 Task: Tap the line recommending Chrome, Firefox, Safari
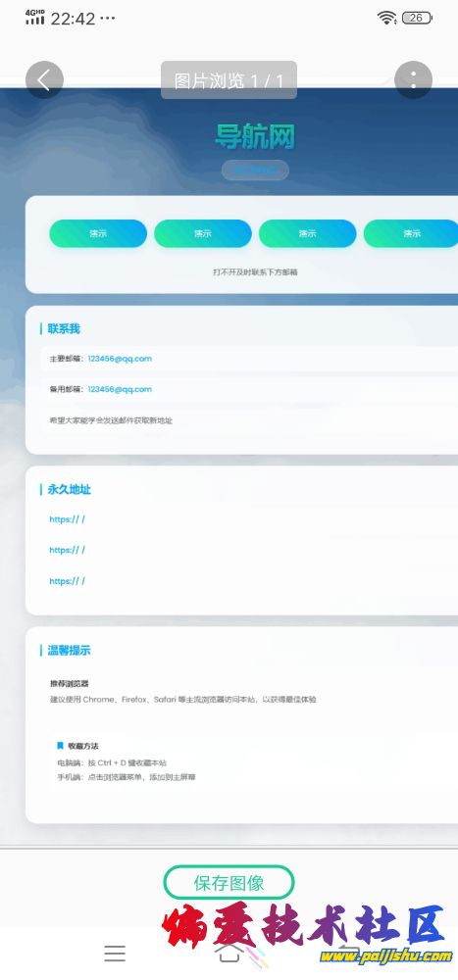point(183,700)
